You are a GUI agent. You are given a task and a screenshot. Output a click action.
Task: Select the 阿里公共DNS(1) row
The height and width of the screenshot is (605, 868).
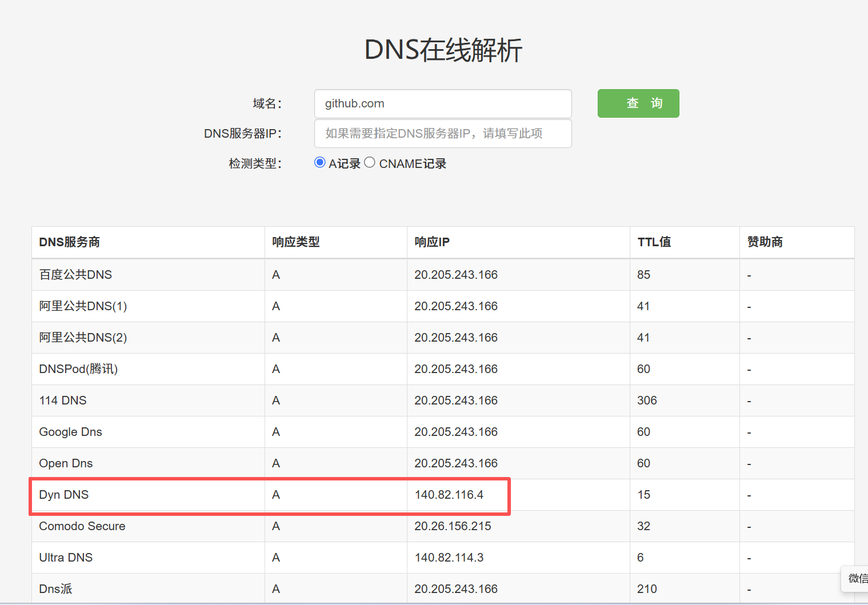(x=82, y=306)
